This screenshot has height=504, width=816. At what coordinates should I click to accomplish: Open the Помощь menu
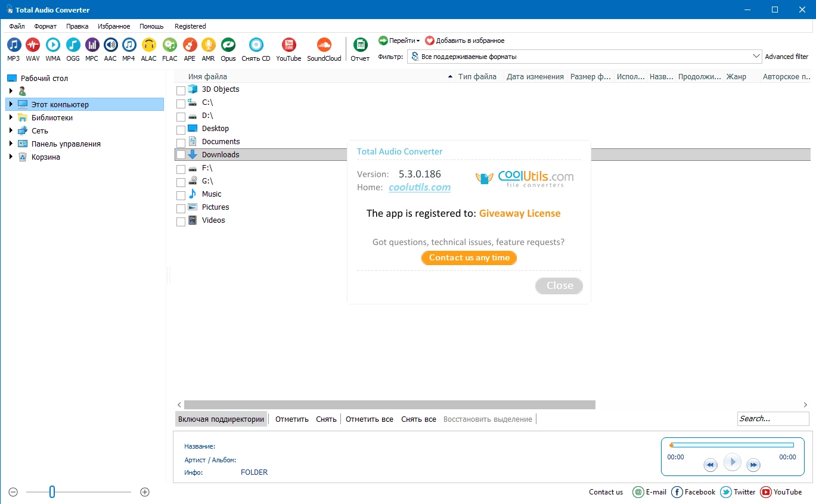point(151,26)
